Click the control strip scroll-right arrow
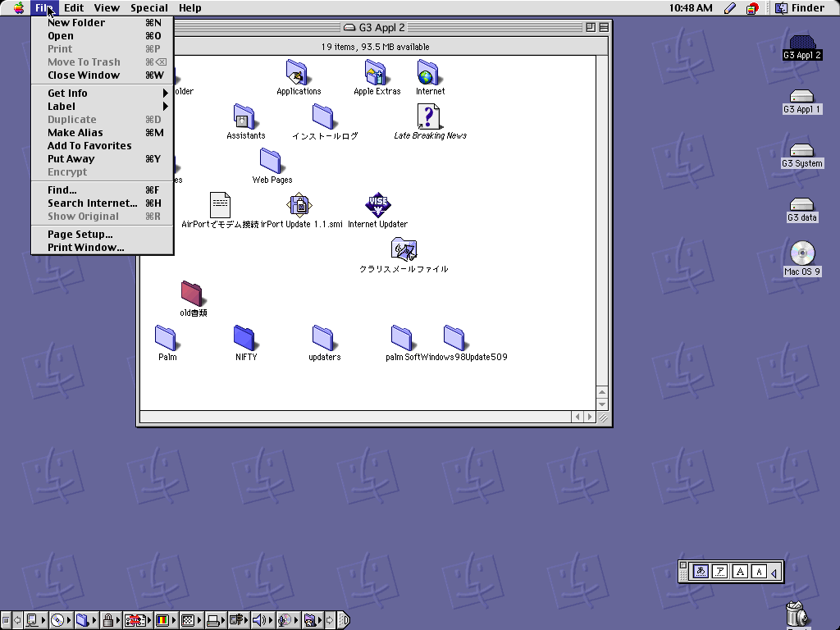Viewport: 840px width, 630px height. point(330,620)
